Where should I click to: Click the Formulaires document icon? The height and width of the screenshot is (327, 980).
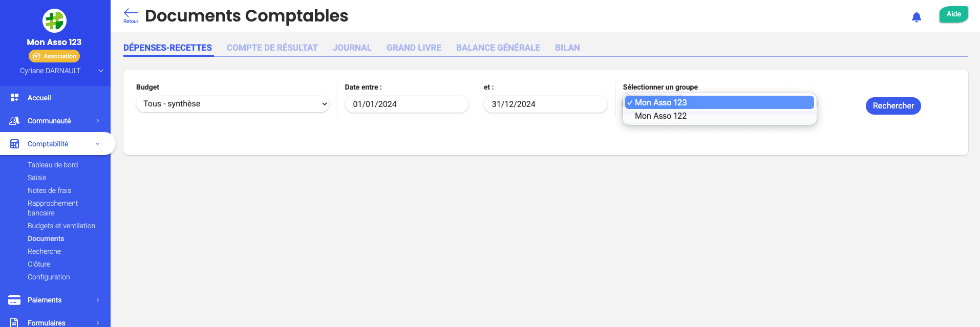coord(14,322)
